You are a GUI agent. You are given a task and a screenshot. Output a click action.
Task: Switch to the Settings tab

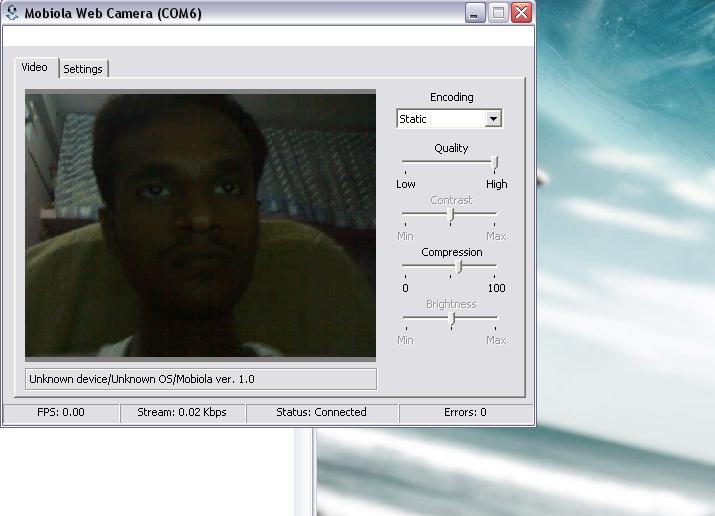83,69
